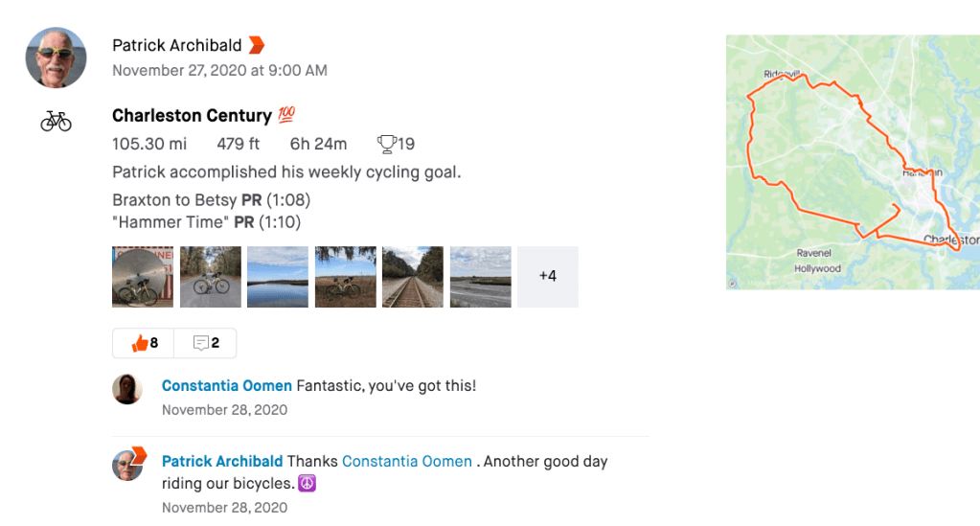Open the route map of the ride
The height and width of the screenshot is (526, 980).
click(x=852, y=162)
